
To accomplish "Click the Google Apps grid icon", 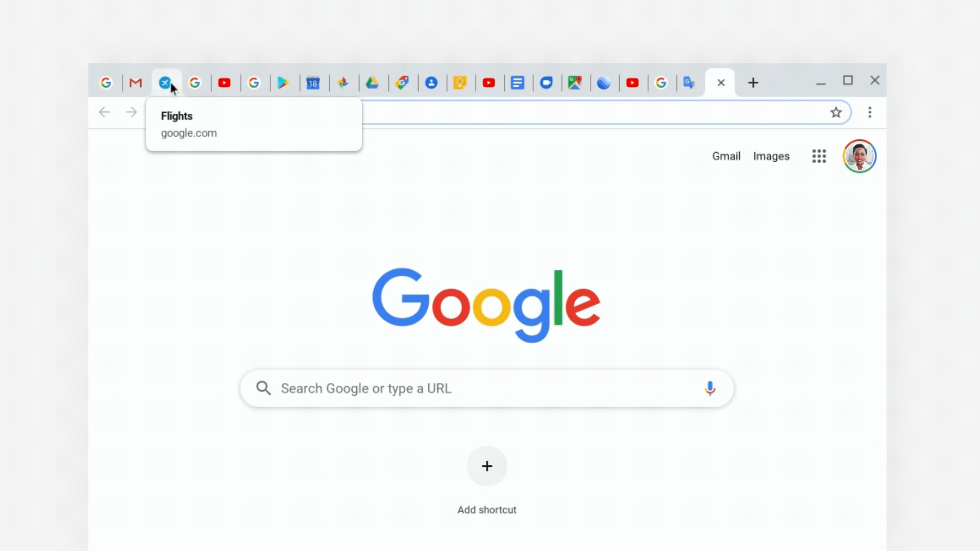I will click(x=819, y=156).
